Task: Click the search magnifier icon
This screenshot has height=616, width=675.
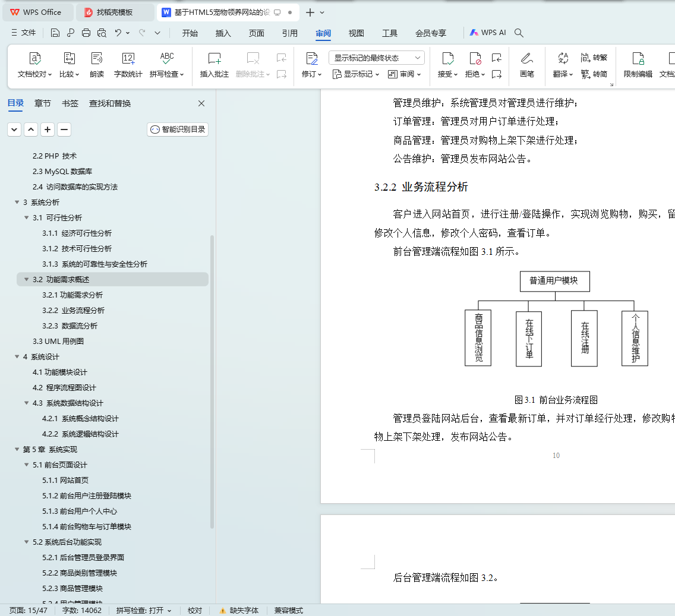Action: [x=519, y=33]
